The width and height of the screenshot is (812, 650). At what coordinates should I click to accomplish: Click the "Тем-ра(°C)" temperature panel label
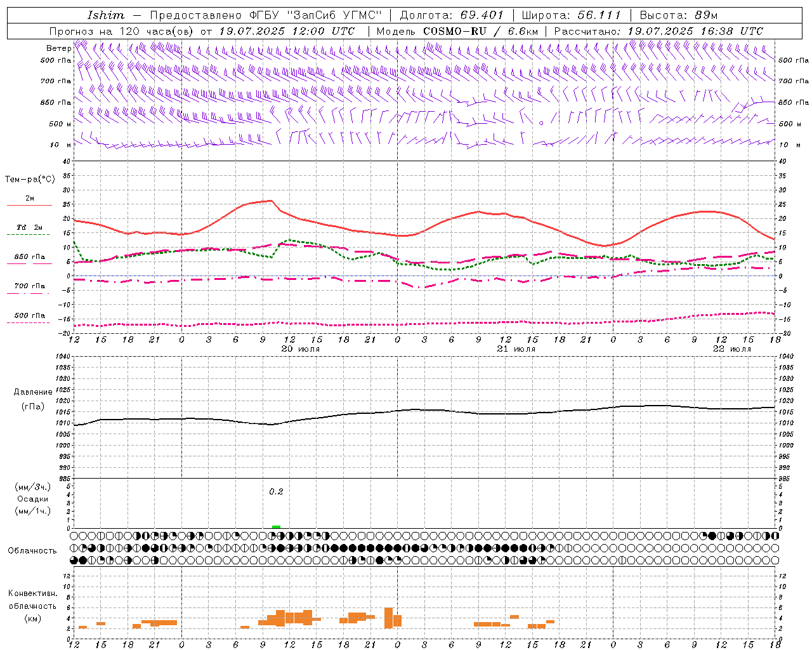tap(30, 180)
